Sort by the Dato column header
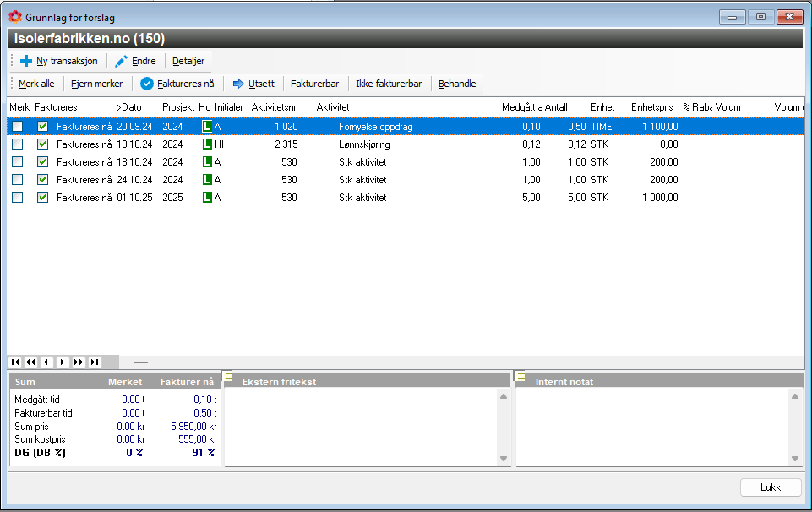 pyautogui.click(x=131, y=107)
